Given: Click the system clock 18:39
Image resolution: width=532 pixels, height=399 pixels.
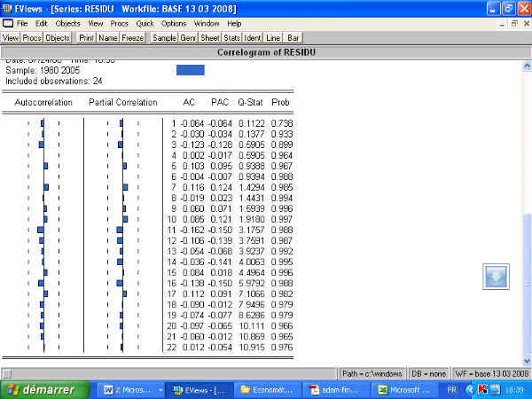Looking at the screenshot, I should pyautogui.click(x=514, y=390).
